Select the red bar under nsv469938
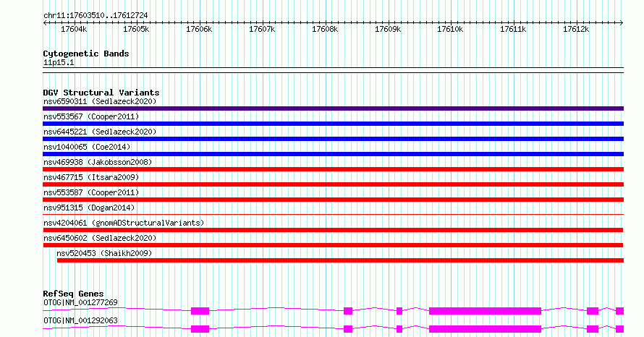The height and width of the screenshot is (337, 644). [x=333, y=169]
